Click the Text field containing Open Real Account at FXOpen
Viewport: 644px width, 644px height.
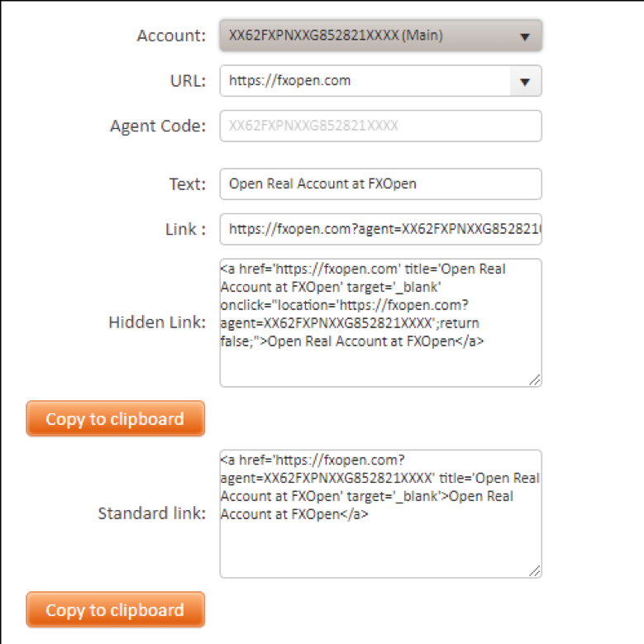tap(381, 184)
